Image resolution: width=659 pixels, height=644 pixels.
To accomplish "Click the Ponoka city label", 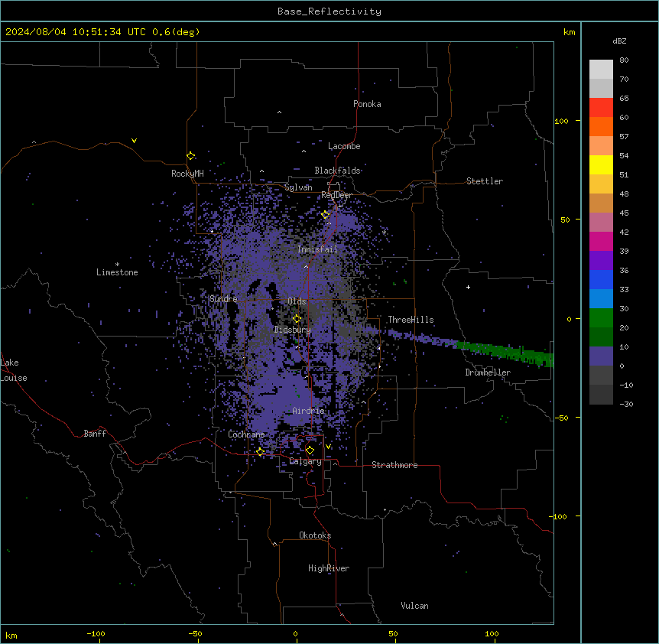I will (367, 104).
